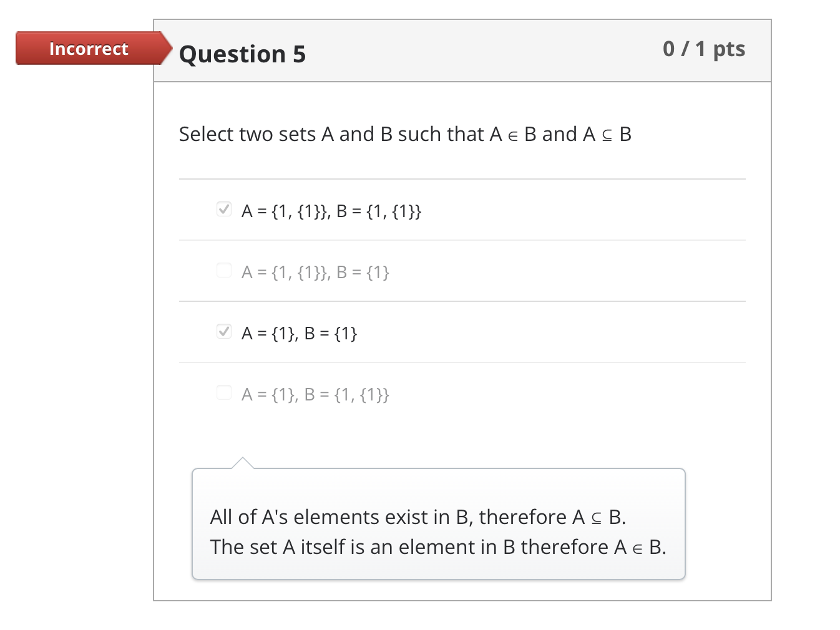Select the answer text A = {1}, B = {1}
The height and width of the screenshot is (630, 840).
pos(299,333)
